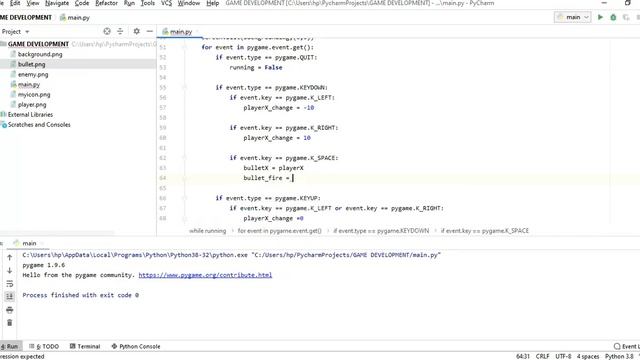Click 'for event in pygame.event.get()' breadcrumb
The image size is (640, 360).
point(280,231)
